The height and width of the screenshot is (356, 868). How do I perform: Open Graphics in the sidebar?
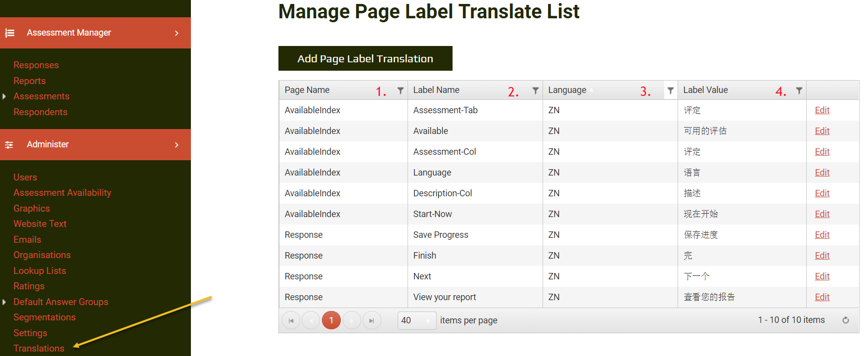[32, 209]
